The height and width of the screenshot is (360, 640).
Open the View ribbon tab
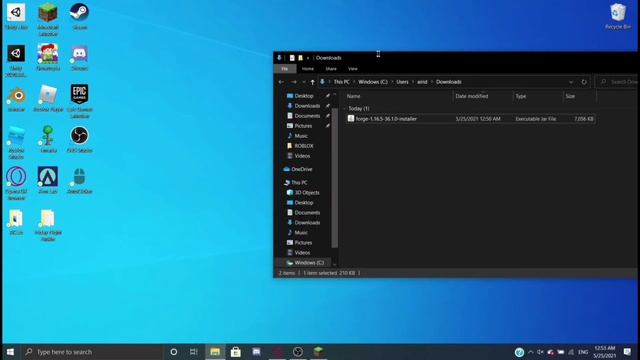(x=353, y=69)
